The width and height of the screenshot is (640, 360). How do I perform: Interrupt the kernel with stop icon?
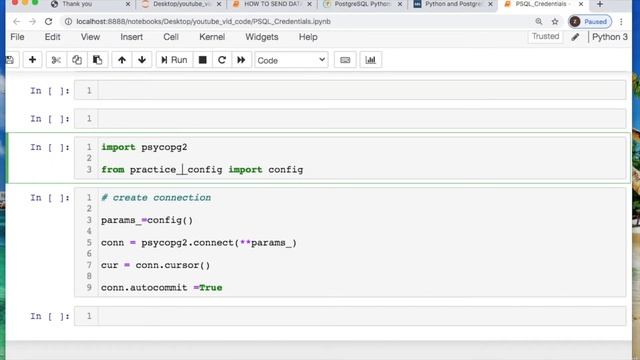pyautogui.click(x=202, y=60)
